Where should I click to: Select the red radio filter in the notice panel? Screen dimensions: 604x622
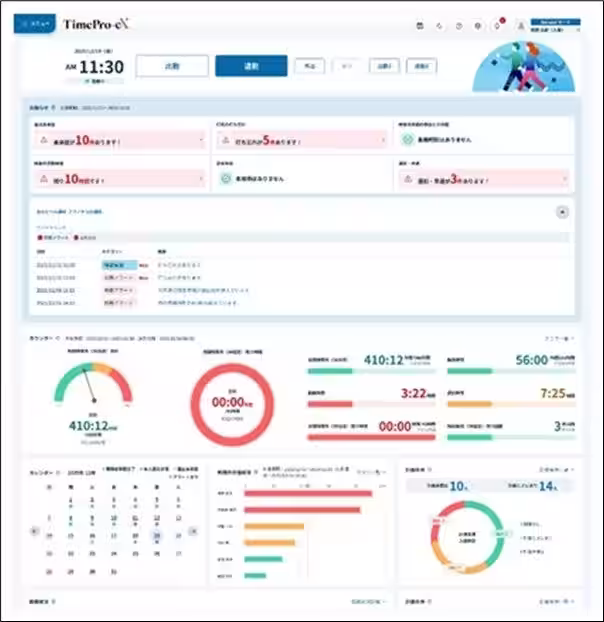point(40,238)
